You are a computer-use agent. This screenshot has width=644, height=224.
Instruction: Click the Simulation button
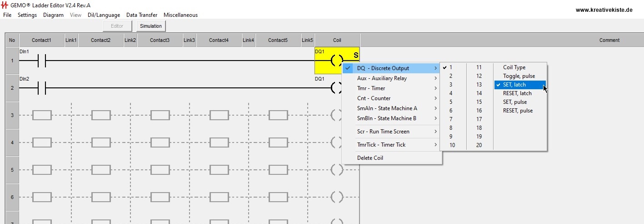coord(150,26)
